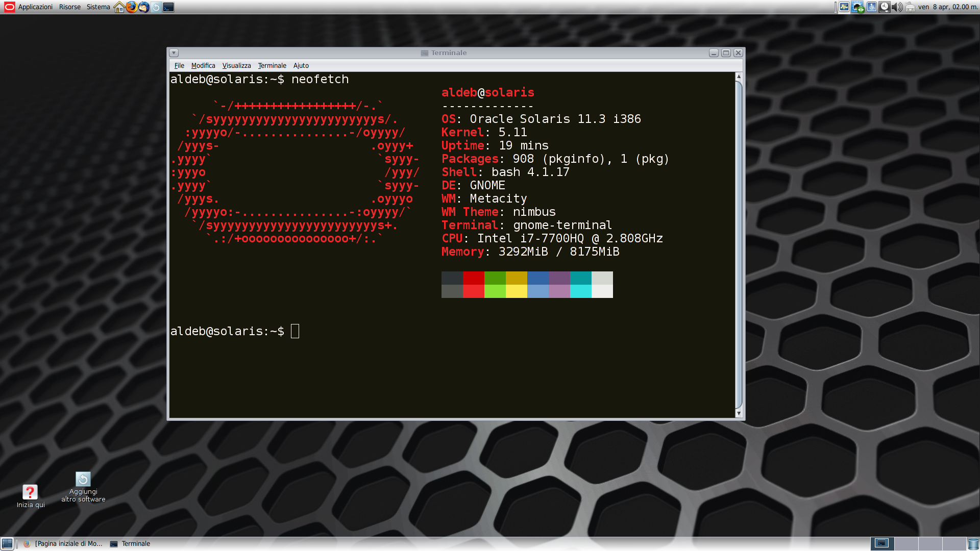The height and width of the screenshot is (551, 980).
Task: Open the Risorse menu
Action: (x=70, y=7)
